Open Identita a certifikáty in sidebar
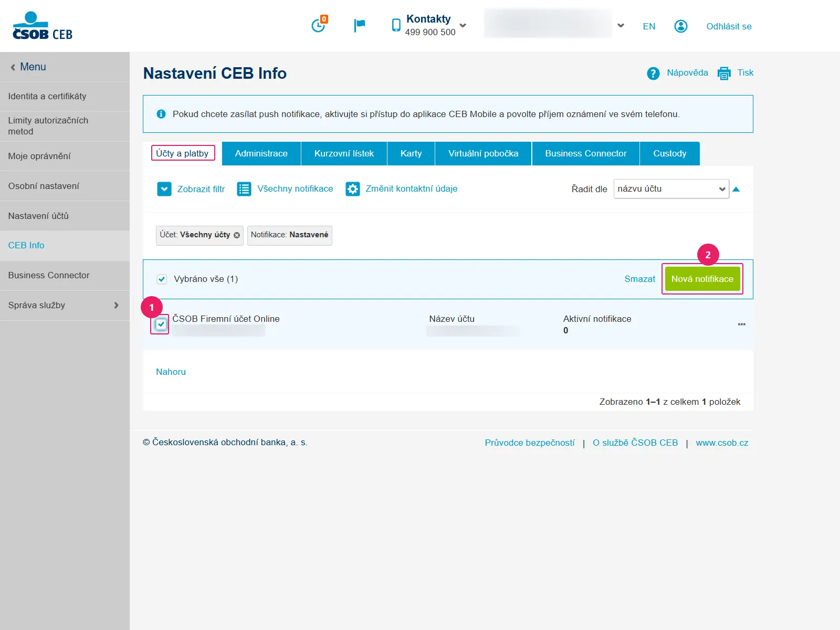This screenshot has width=840, height=630. 65,97
